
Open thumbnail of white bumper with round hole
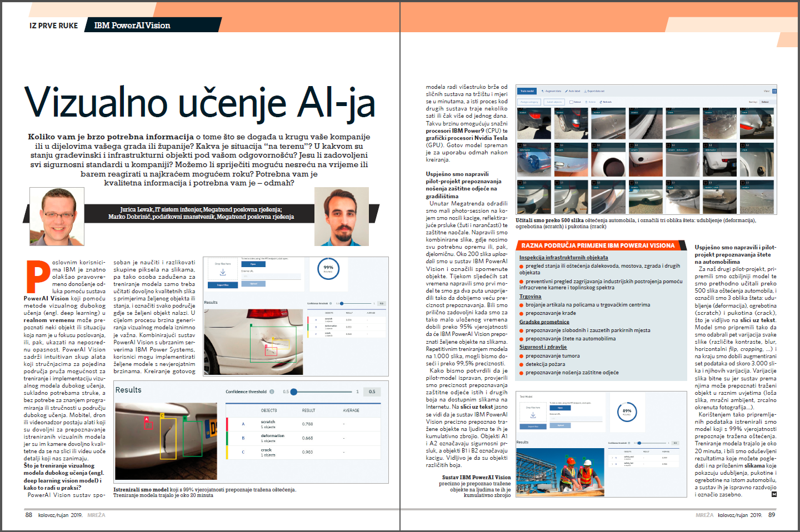pos(608,159)
